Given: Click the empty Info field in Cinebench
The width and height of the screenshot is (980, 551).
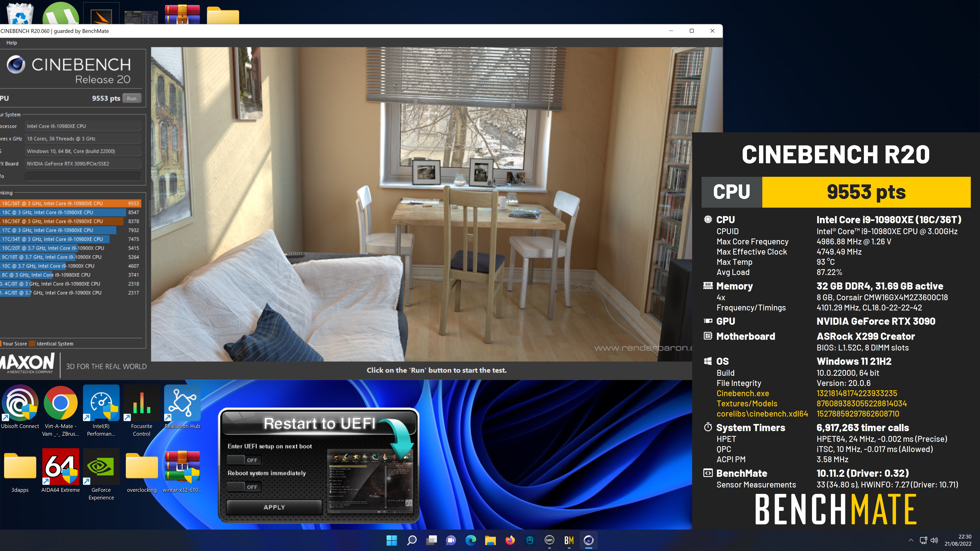Looking at the screenshot, I should point(83,176).
